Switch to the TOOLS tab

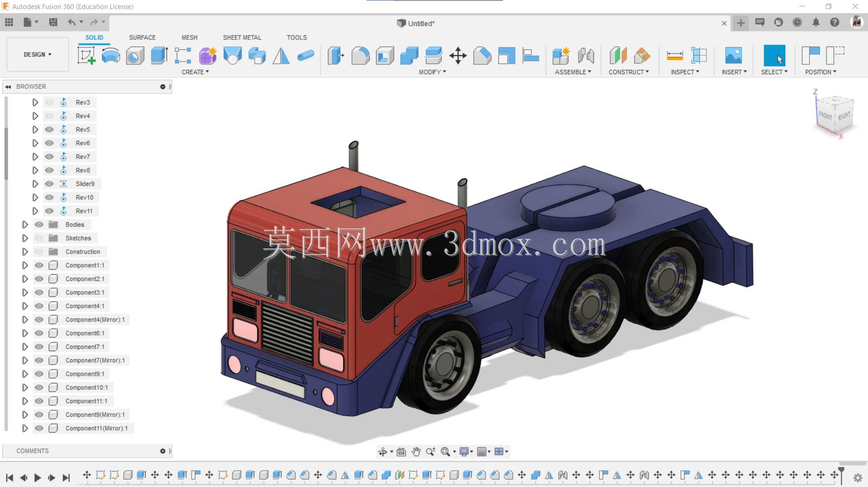tap(297, 38)
